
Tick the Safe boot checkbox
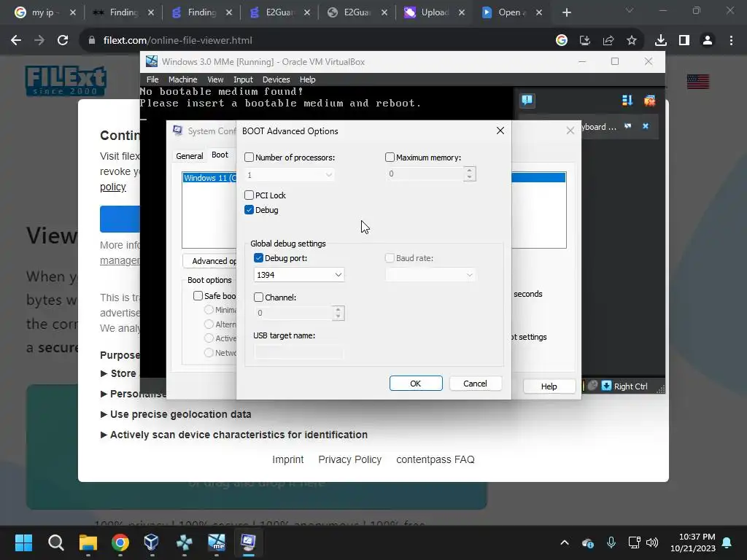198,296
